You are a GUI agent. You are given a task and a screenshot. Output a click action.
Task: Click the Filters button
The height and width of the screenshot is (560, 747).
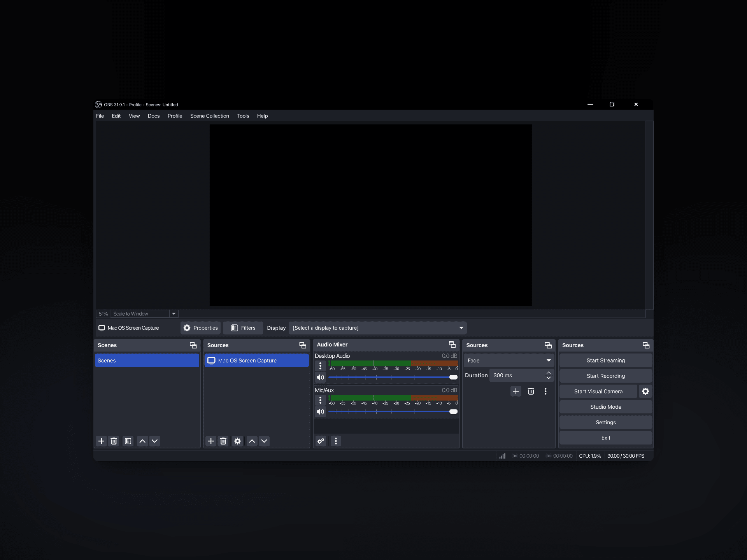pos(243,328)
